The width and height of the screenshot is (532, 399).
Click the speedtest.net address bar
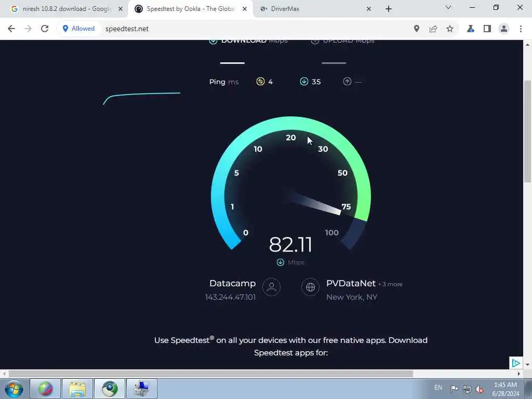pos(251,29)
